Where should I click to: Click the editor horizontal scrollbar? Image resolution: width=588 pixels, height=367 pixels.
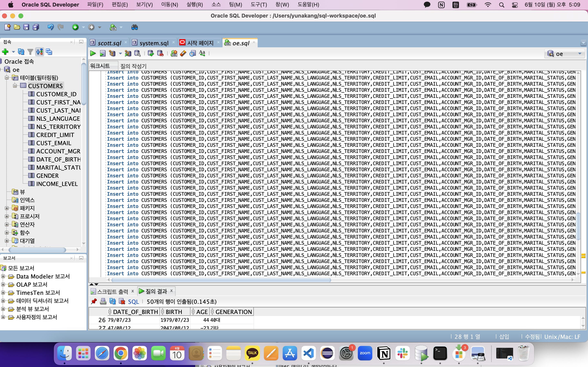[x=221, y=280]
